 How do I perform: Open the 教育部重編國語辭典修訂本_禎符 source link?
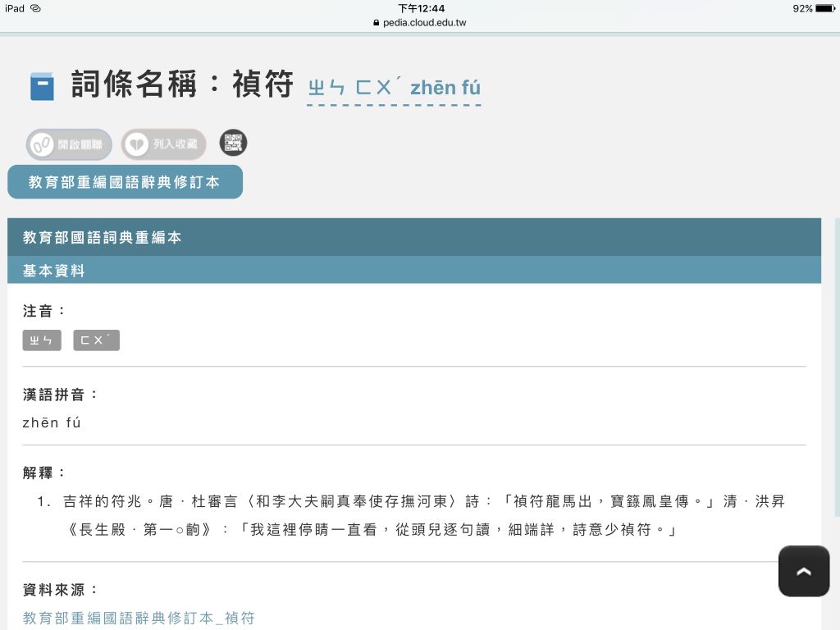click(139, 618)
